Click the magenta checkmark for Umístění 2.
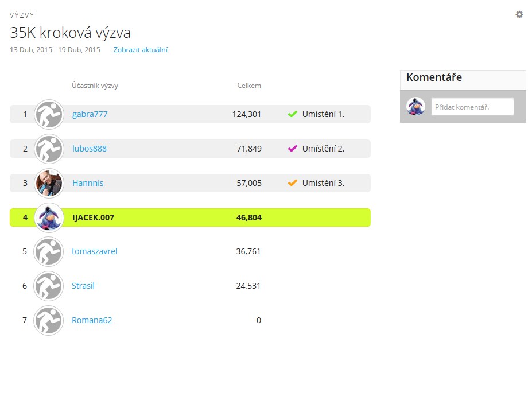 292,149
